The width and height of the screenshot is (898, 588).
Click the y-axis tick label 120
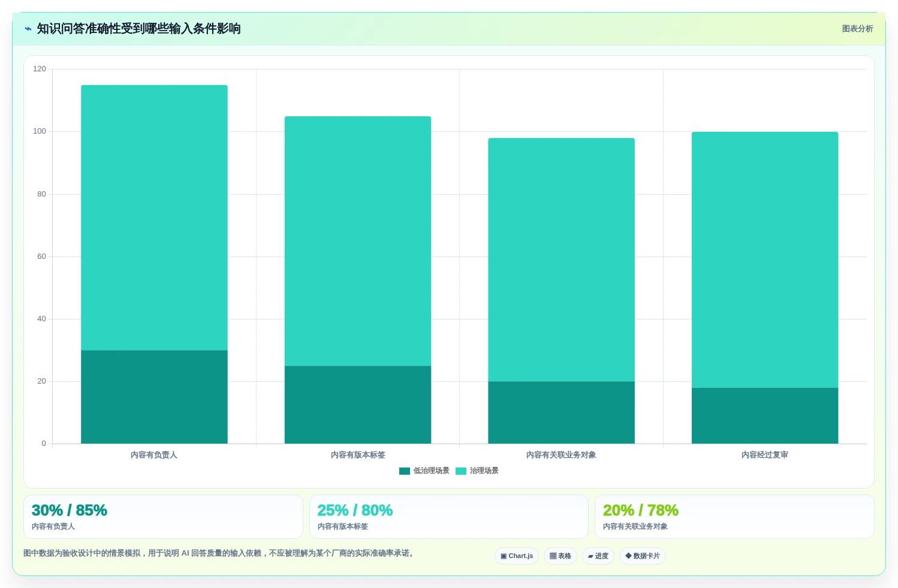(40, 69)
